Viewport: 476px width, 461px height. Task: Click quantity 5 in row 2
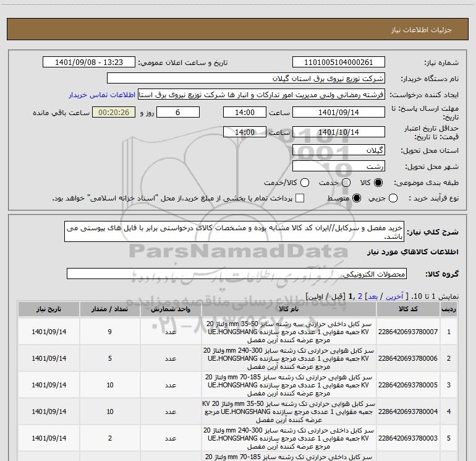point(109,358)
